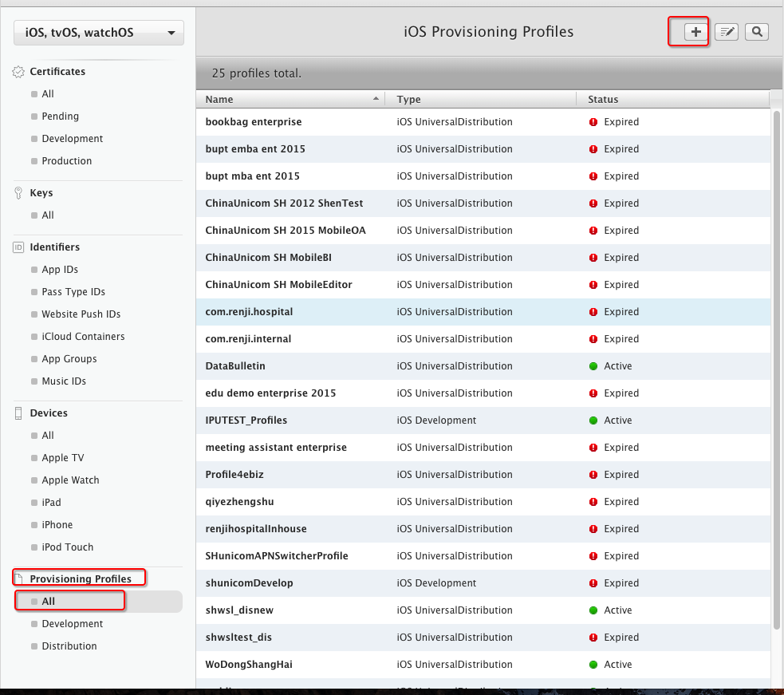Select All under Certificates
This screenshot has height=695, width=784.
click(x=48, y=94)
